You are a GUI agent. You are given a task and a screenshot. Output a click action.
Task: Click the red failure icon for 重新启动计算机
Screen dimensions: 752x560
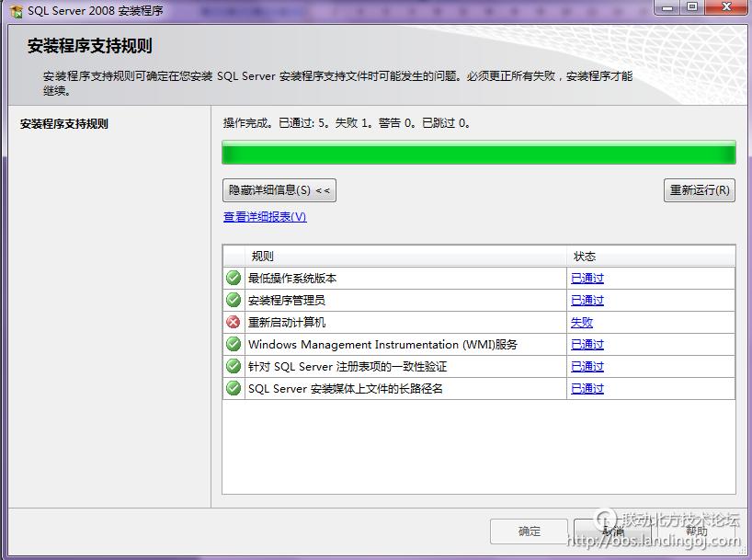coord(234,322)
